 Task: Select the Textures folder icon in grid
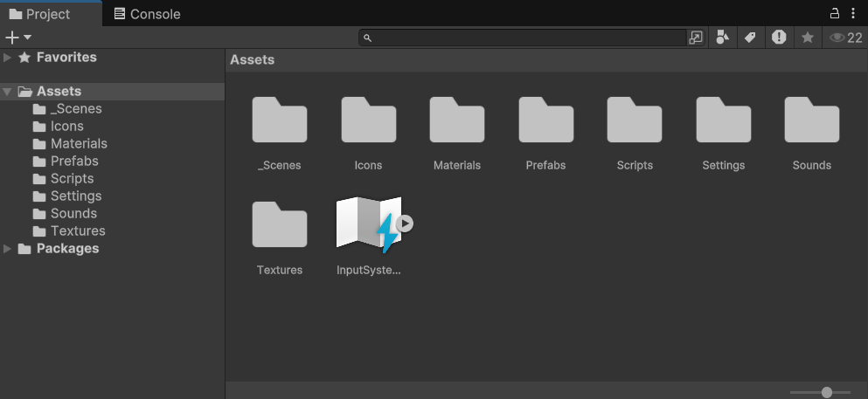pos(280,224)
